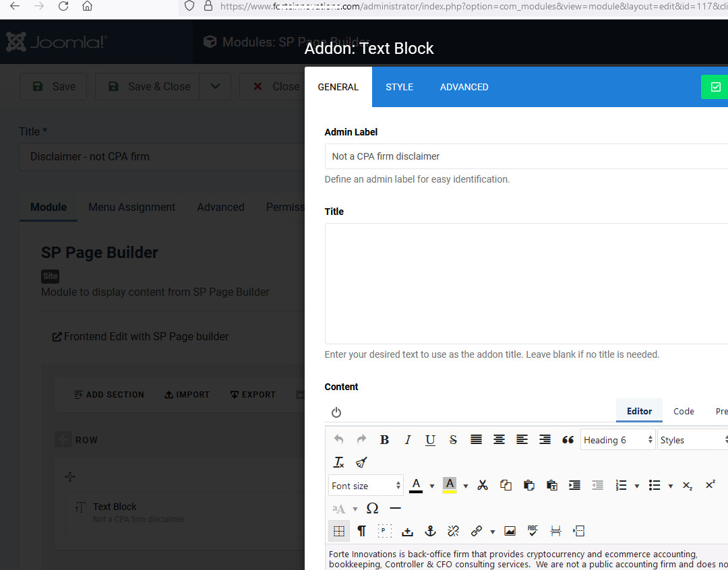Click the Admin Label text field
Image resolution: width=728 pixels, height=570 pixels.
526,156
